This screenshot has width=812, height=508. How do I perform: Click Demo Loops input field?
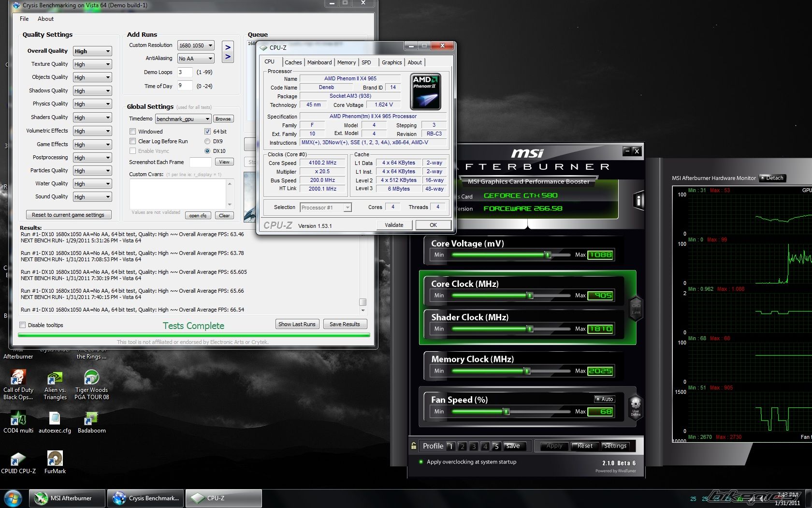[185, 72]
